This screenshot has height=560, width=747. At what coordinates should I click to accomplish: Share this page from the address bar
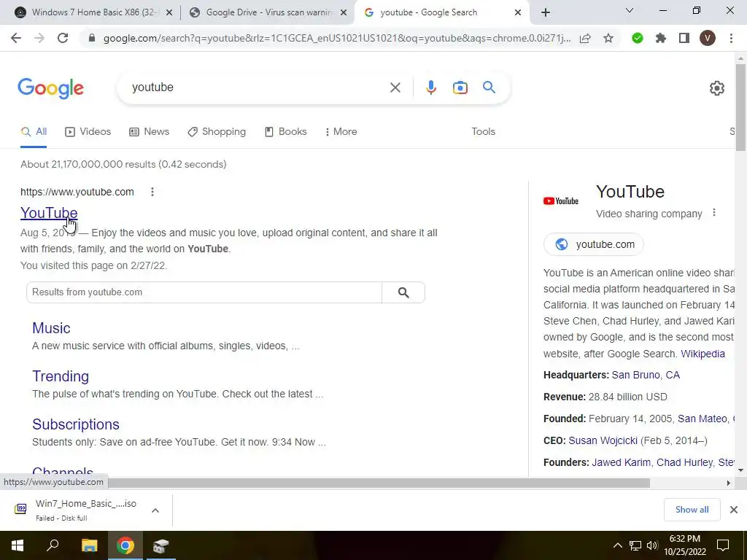click(x=585, y=38)
